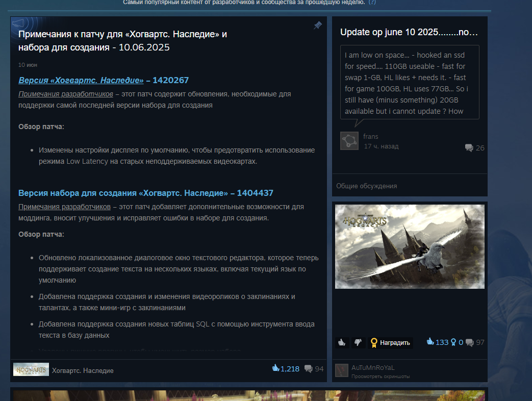Screen dimensions: 532x401
Task: Click the first Обзор патча heading
Action: [x=41, y=127]
